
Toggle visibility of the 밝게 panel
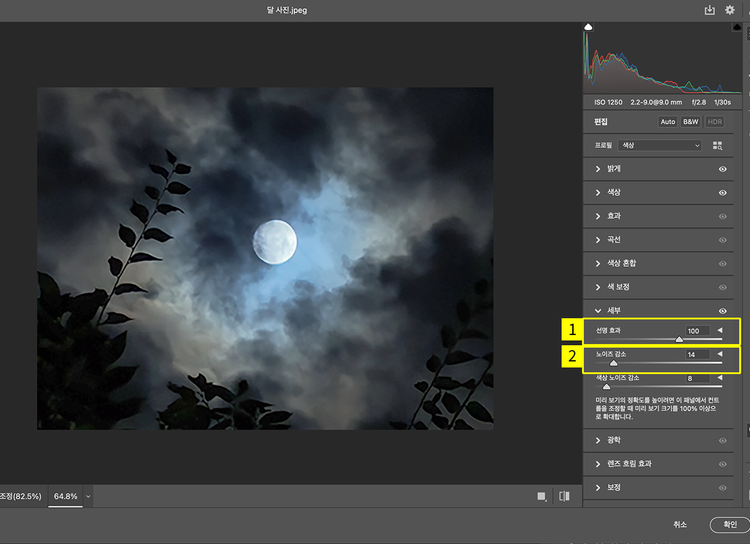click(722, 169)
